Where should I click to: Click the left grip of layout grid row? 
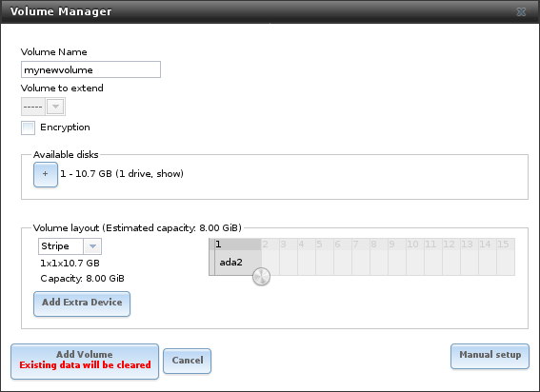(211, 257)
